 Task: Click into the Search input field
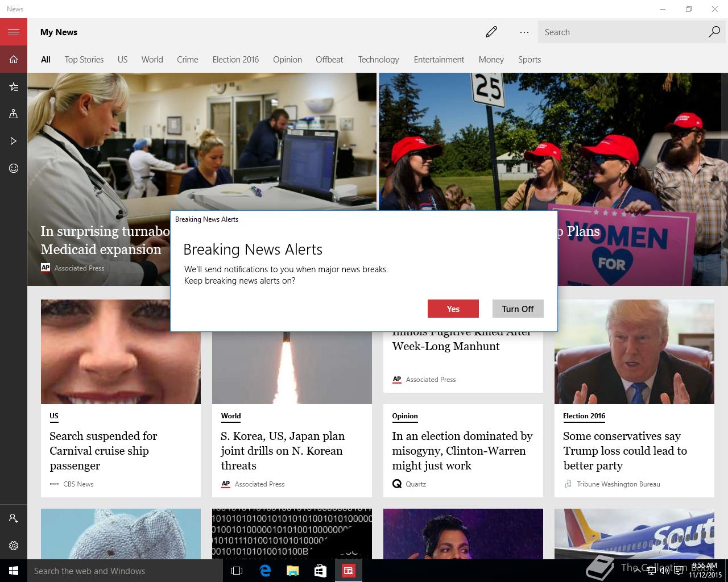click(x=623, y=32)
